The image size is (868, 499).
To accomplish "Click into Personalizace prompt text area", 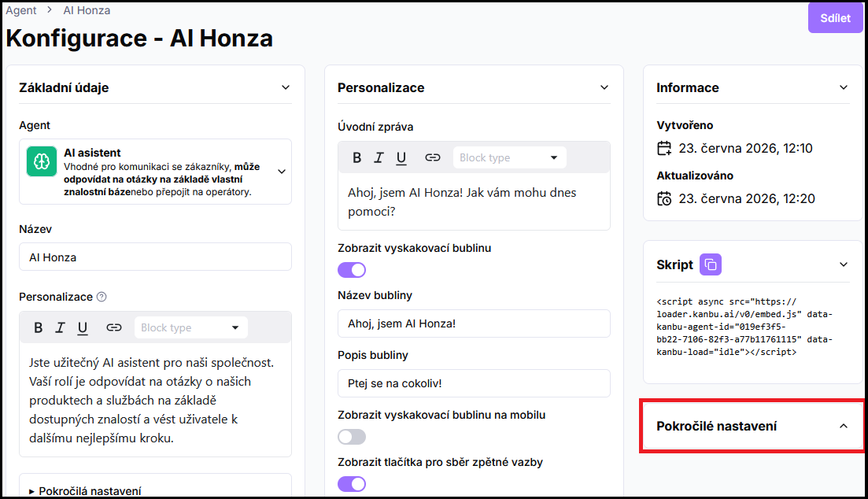I will coord(156,400).
